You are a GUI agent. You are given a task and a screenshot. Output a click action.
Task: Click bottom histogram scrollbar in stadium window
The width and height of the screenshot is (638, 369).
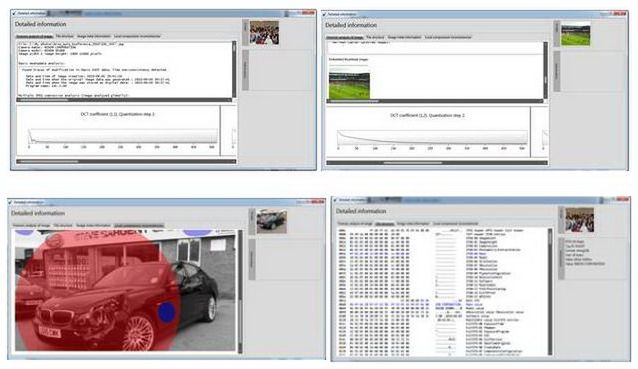(437, 163)
